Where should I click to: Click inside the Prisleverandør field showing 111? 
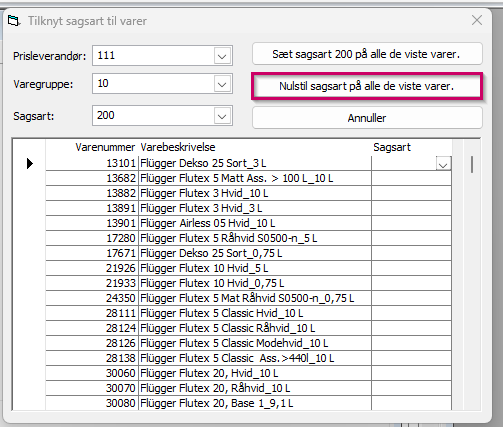click(154, 56)
